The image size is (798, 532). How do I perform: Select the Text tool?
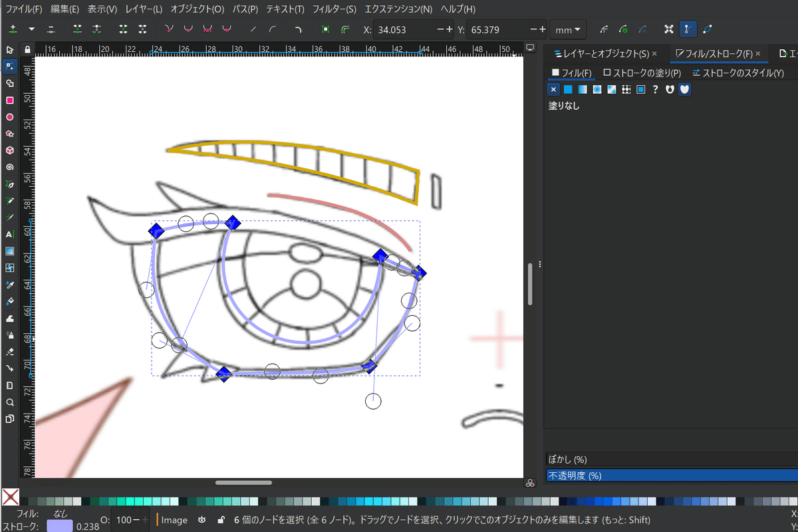point(9,234)
